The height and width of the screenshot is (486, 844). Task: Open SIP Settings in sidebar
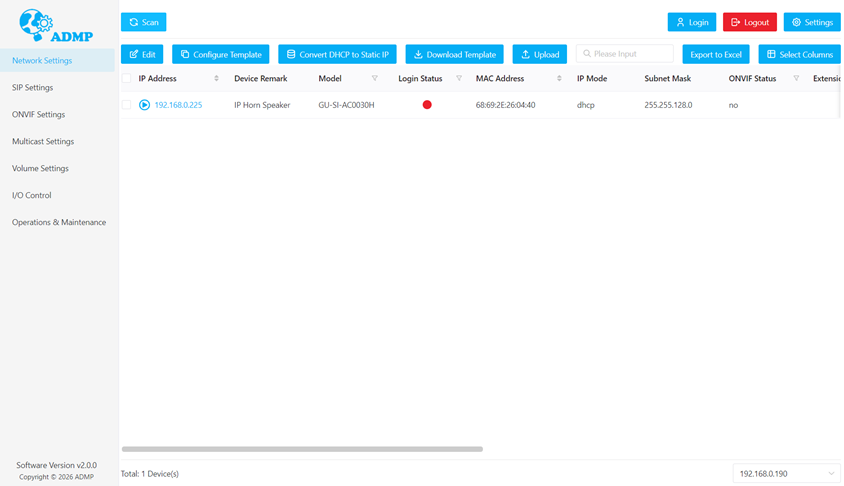tap(57, 87)
